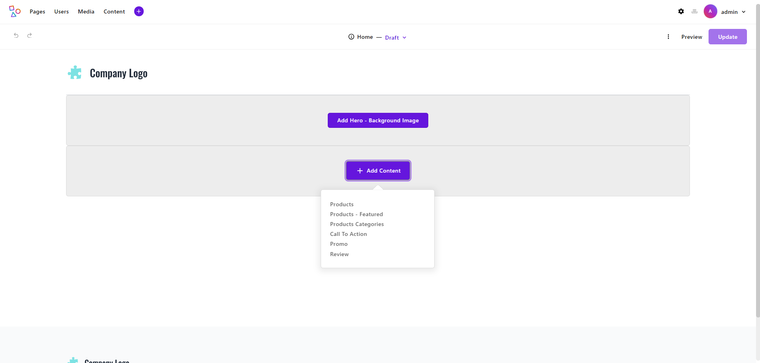
Task: Click the info icon beside Home
Action: (351, 37)
